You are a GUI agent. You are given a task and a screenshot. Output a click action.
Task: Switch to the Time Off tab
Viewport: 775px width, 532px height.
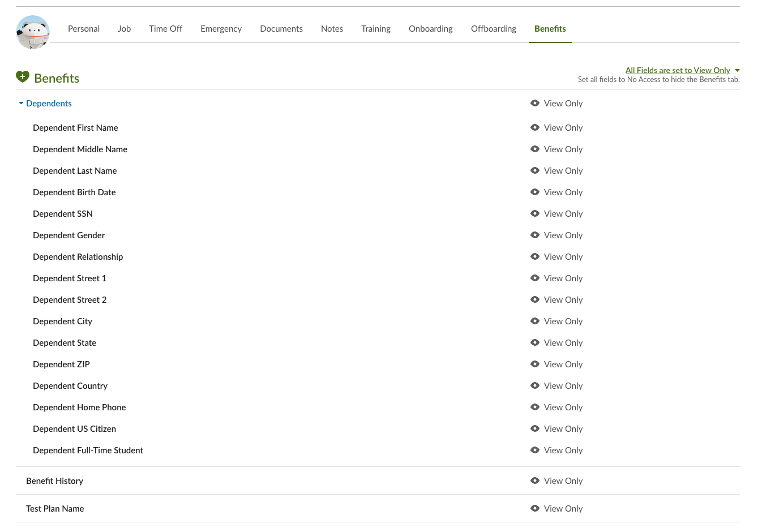click(165, 29)
